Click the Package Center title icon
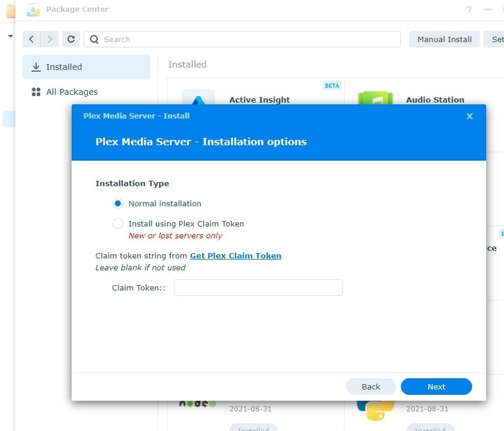This screenshot has width=504, height=431. [33, 10]
